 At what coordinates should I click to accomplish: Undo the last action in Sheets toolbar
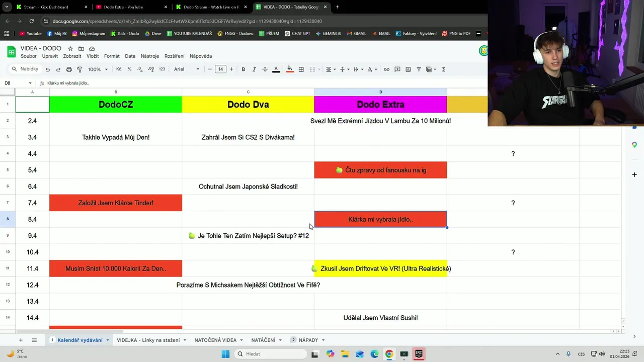pyautogui.click(x=48, y=69)
